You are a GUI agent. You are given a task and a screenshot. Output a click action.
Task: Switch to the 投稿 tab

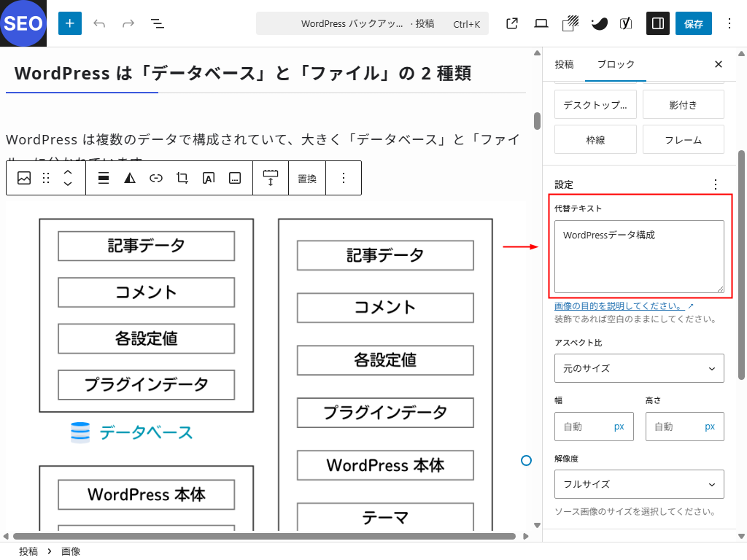coord(564,64)
